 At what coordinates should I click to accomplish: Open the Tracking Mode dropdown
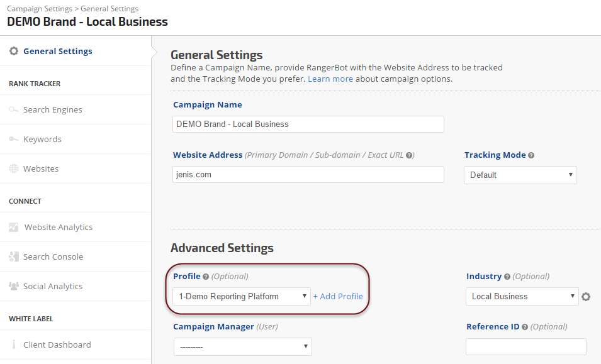[520, 175]
